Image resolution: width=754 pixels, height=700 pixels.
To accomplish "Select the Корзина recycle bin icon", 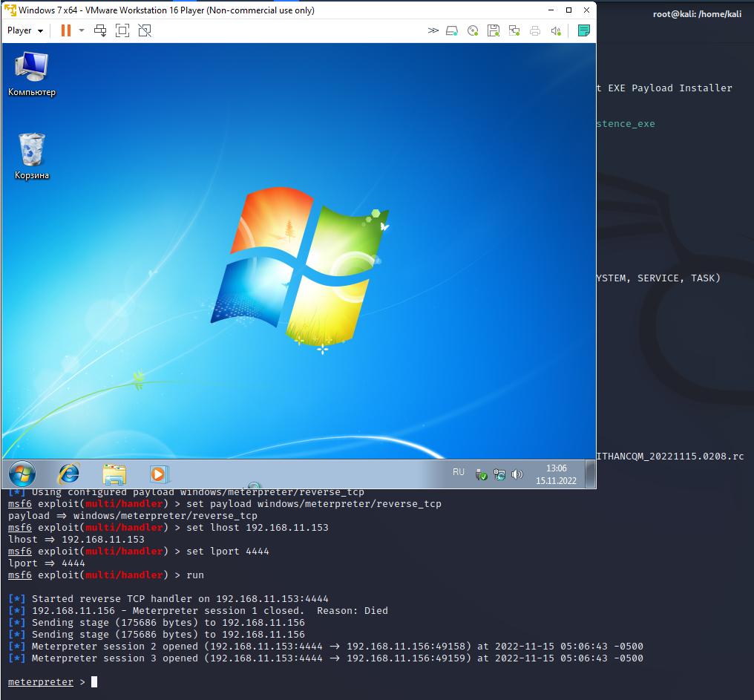I will pyautogui.click(x=32, y=157).
